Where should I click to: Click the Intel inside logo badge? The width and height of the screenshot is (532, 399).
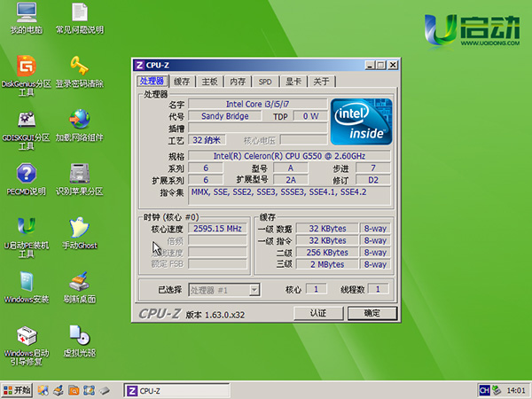coord(361,121)
